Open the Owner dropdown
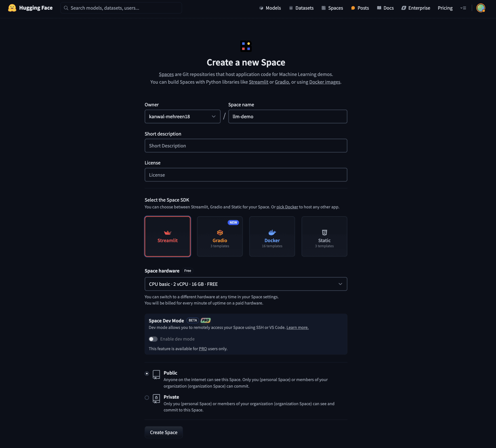496x448 pixels. 182,117
